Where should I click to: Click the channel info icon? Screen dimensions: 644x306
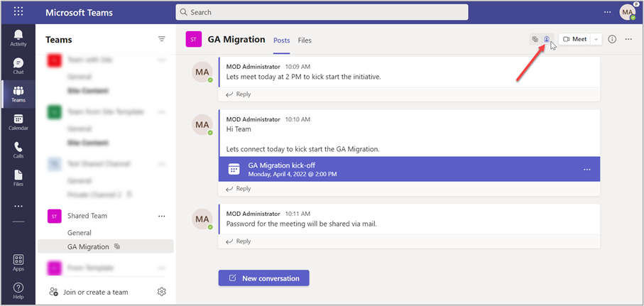point(612,39)
